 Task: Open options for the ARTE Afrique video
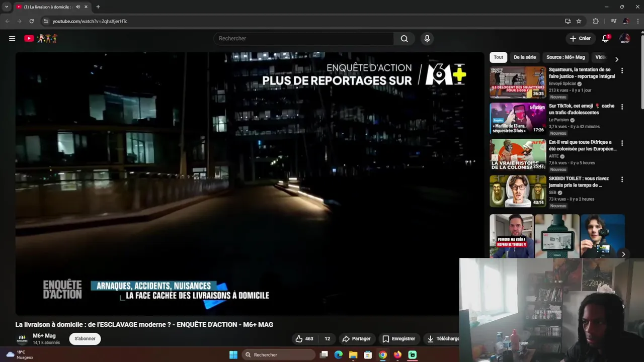tap(622, 143)
